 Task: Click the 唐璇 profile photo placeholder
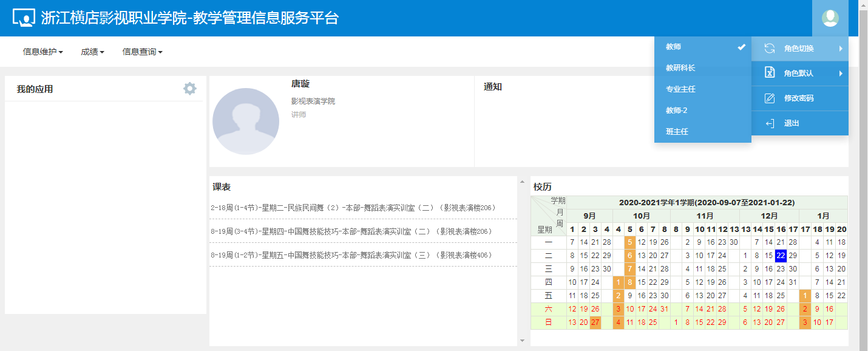click(245, 121)
